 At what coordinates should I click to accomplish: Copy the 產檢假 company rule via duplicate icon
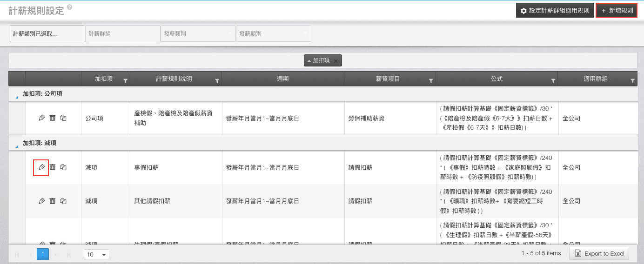[x=63, y=118]
